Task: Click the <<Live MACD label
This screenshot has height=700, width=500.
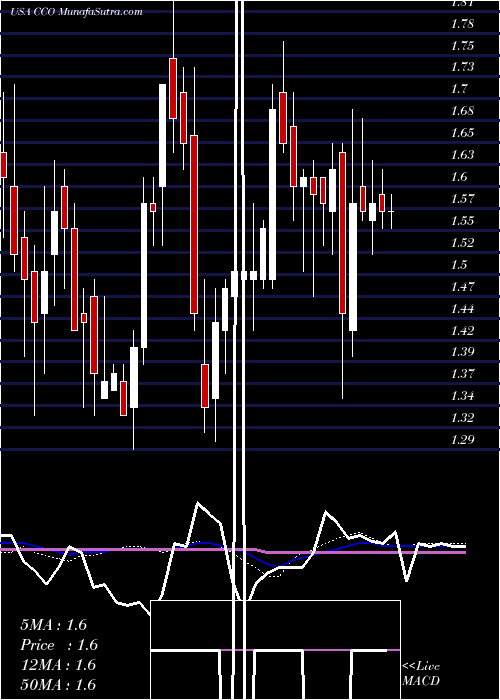Action: click(421, 674)
